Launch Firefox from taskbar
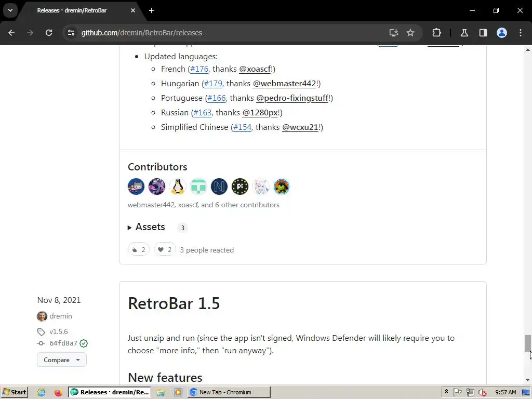Image resolution: width=532 pixels, height=399 pixels. coord(58,392)
